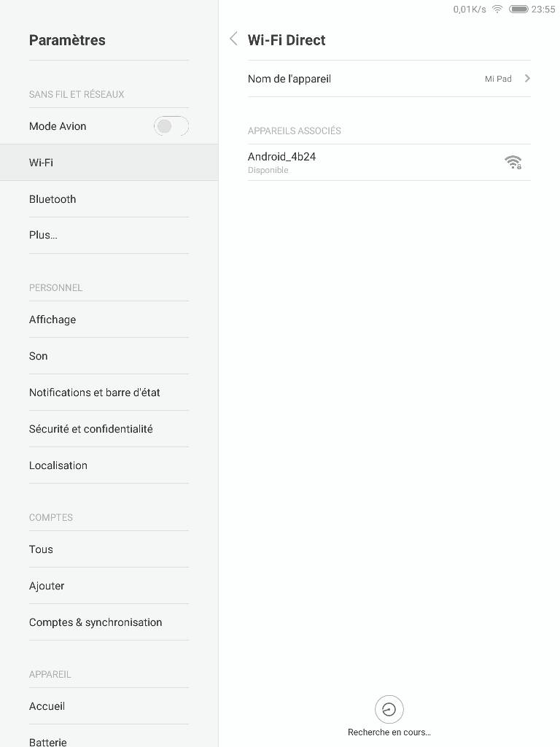Tap the Android_4b24 secured Wi-Fi signal icon
Image resolution: width=560 pixels, height=747 pixels.
click(513, 163)
